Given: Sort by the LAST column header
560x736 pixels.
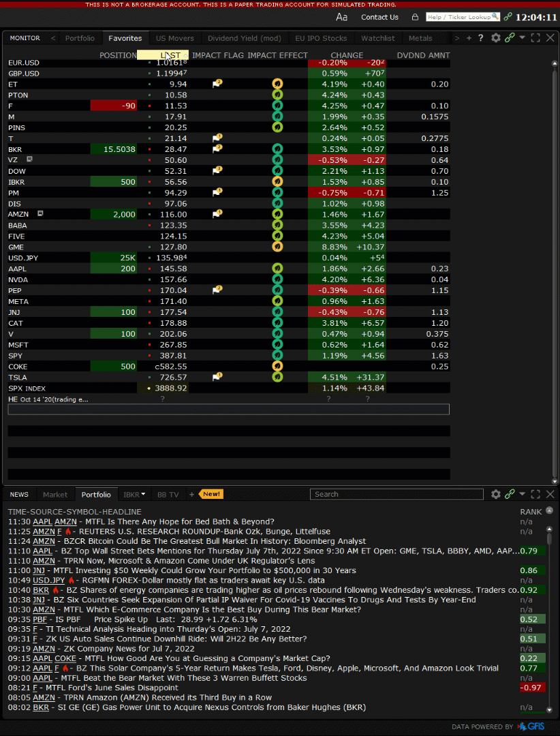Looking at the screenshot, I should pyautogui.click(x=163, y=55).
